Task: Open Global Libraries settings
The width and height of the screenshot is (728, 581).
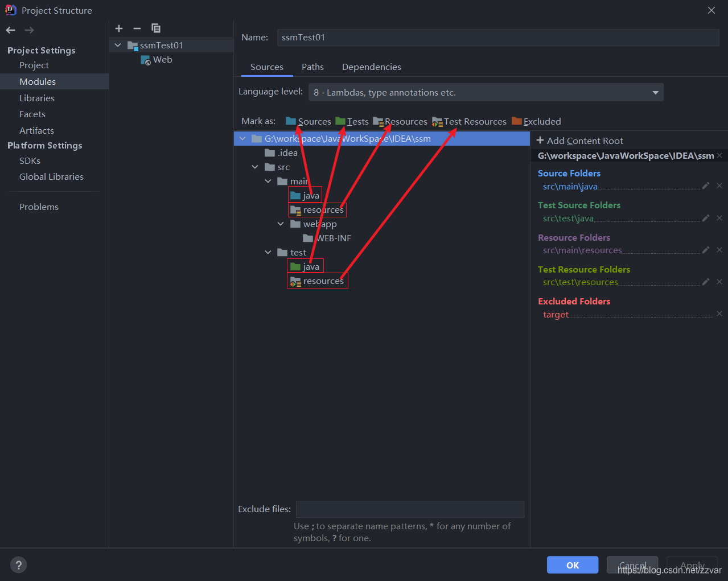Action: click(x=51, y=177)
